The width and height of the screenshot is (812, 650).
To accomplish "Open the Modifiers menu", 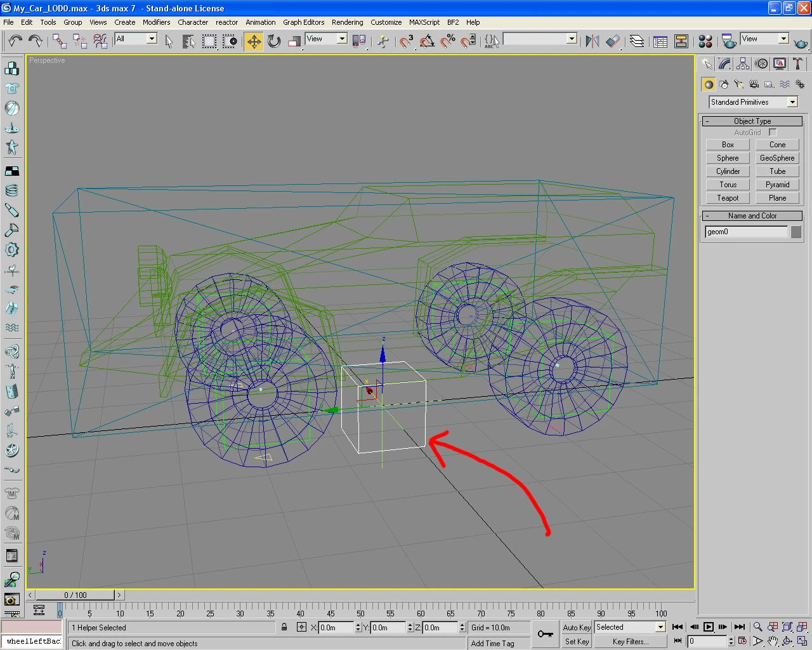I will [156, 22].
